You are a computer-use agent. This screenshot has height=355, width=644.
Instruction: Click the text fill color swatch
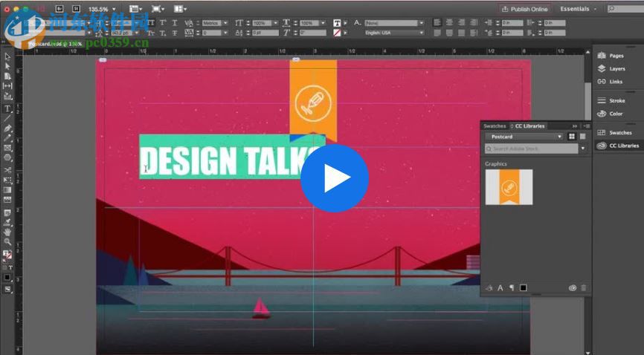point(337,23)
